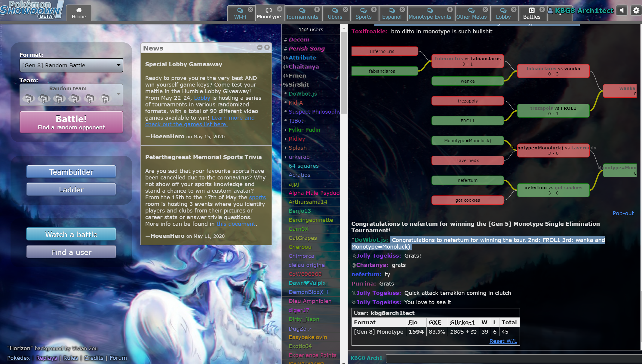Image resolution: width=642 pixels, height=364 pixels.
Task: Click user Easybakelovin in userlist
Action: pos(311,337)
